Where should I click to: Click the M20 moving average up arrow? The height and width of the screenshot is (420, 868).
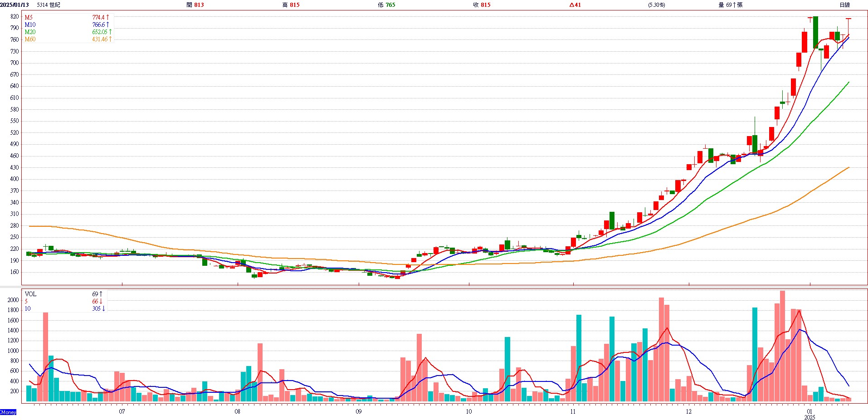110,32
